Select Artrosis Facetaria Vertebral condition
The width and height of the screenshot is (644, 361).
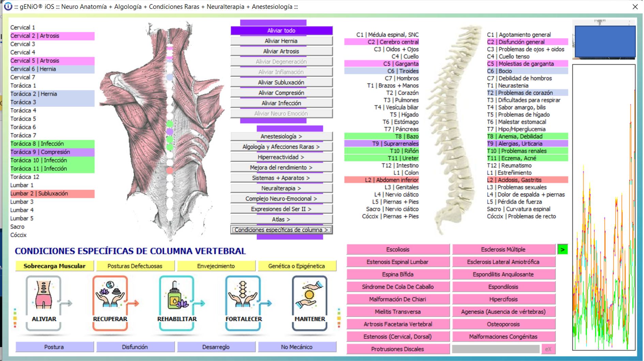[x=398, y=324]
